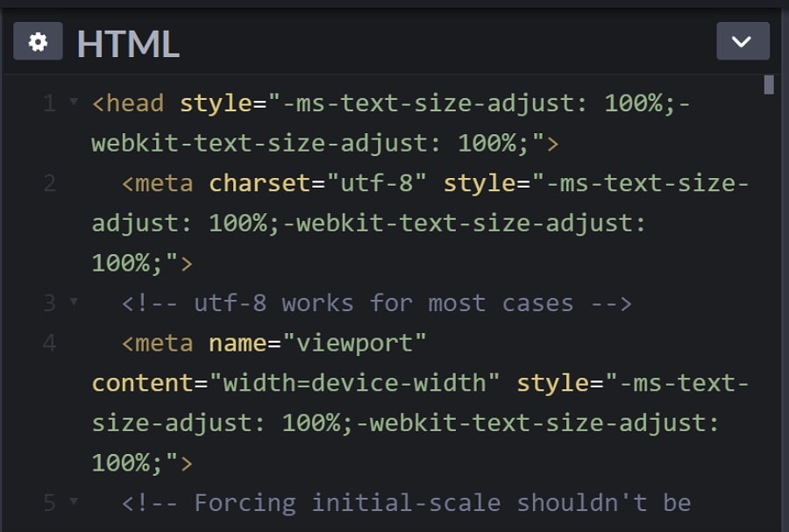Click line number 2 in the gutter
Screen dimensions: 789x532
pos(49,183)
